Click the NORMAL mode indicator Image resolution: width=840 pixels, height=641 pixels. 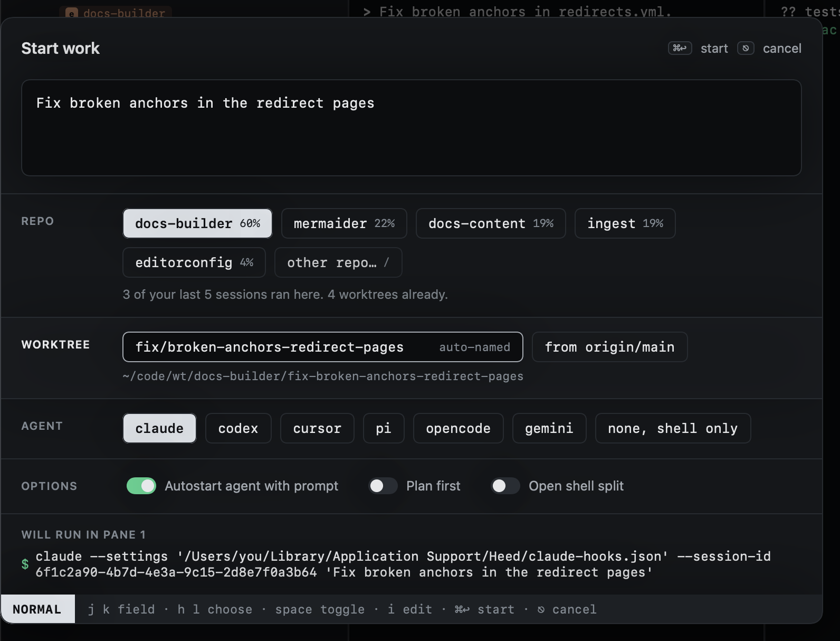[37, 609]
